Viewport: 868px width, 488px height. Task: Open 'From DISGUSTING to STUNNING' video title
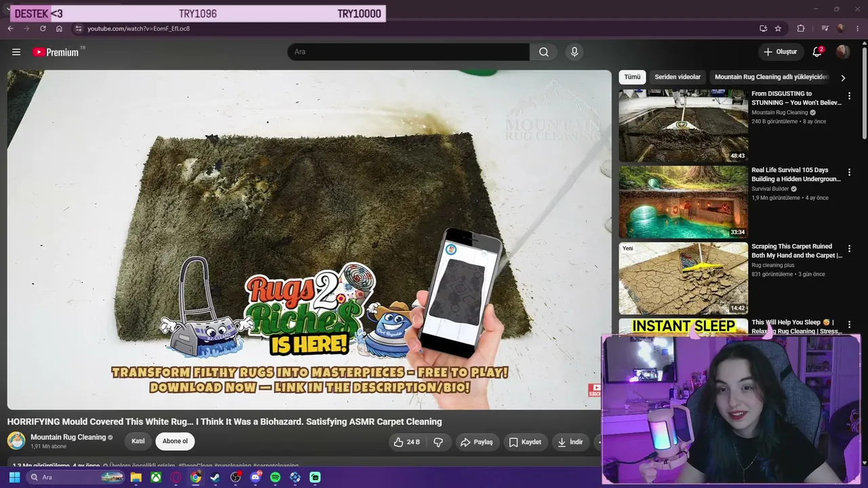[797, 98]
